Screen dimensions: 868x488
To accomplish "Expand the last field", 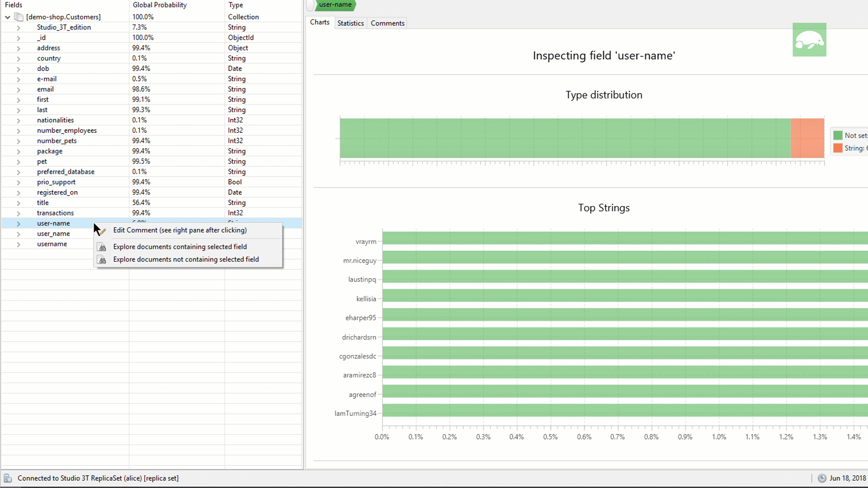I will tap(19, 110).
